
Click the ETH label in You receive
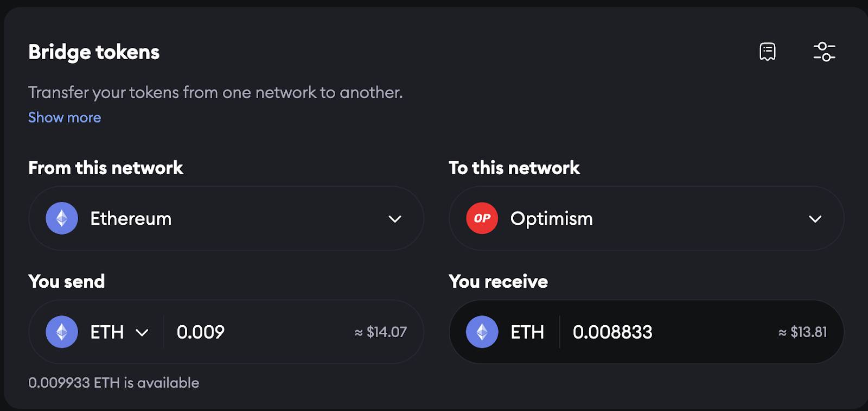pos(527,332)
